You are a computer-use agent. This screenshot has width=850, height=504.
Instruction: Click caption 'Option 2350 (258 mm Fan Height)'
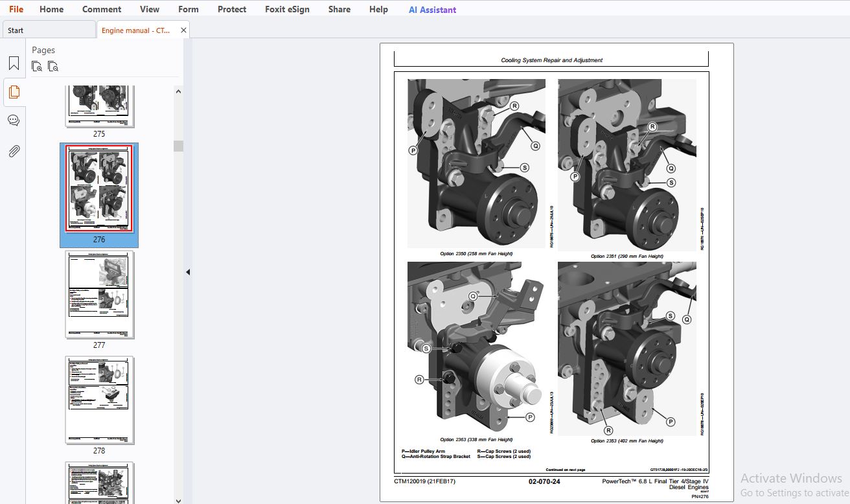point(476,253)
